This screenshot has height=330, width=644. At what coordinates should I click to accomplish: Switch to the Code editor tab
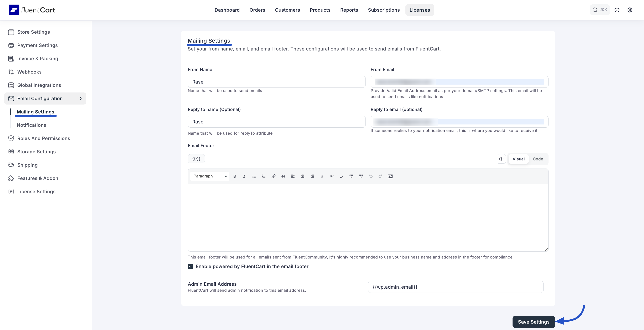pos(537,159)
